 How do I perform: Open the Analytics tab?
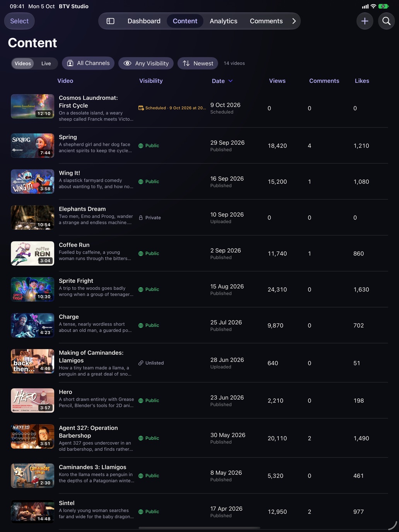click(223, 21)
